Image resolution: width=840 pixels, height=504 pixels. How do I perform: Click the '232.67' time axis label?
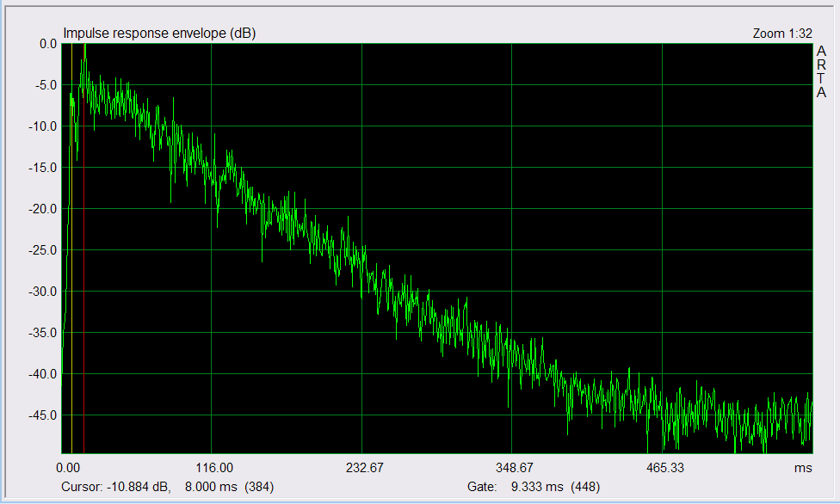pos(365,468)
